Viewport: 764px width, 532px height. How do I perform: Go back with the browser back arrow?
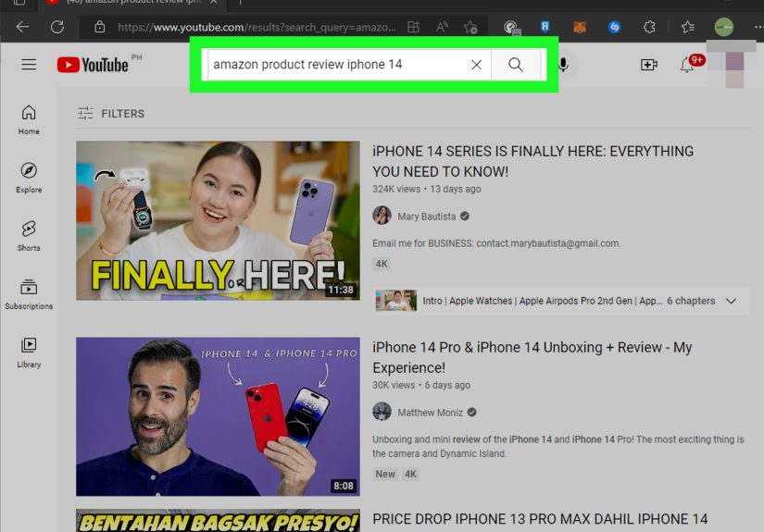22,27
